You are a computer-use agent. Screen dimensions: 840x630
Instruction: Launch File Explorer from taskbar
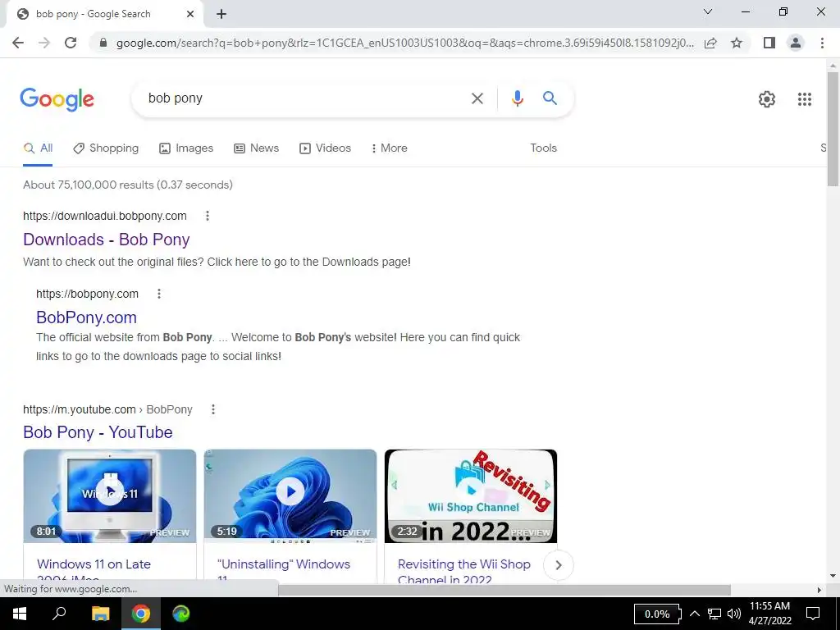point(100,614)
